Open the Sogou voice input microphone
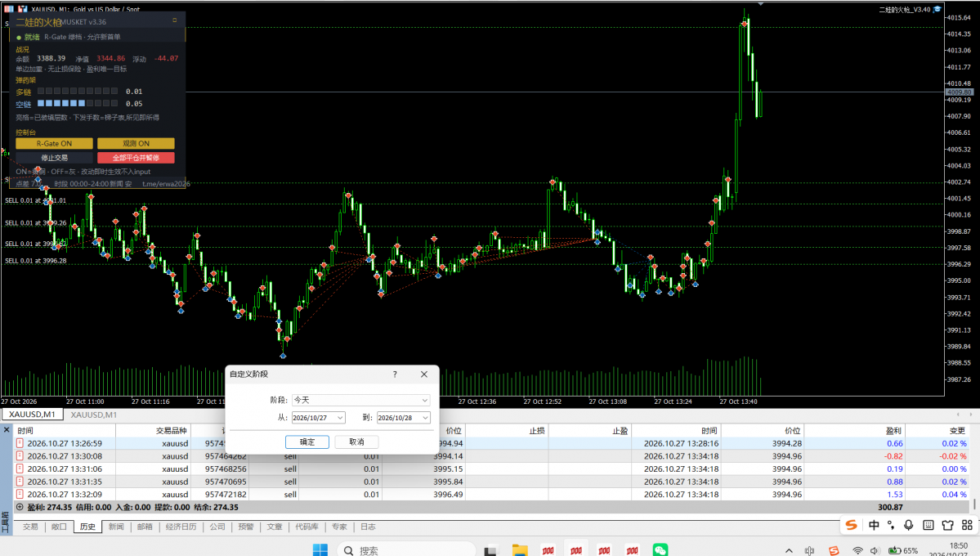The width and height of the screenshot is (980, 556). (x=909, y=526)
